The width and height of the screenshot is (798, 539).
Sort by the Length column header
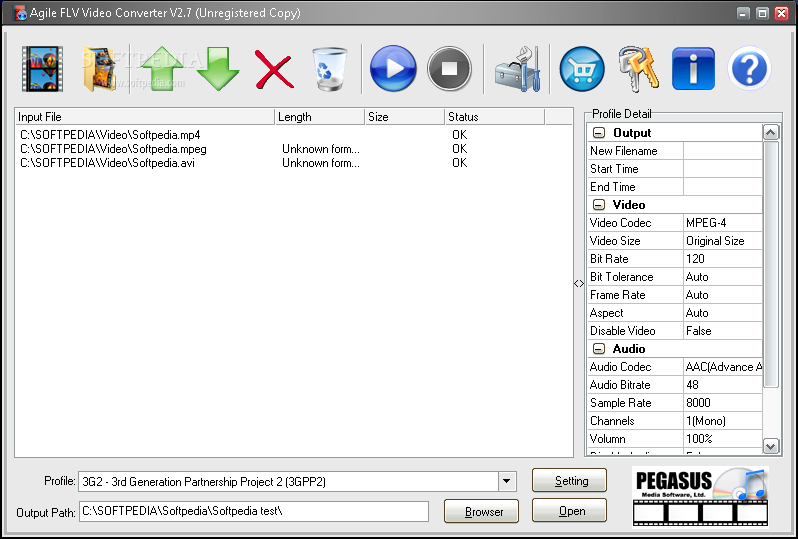coord(320,117)
